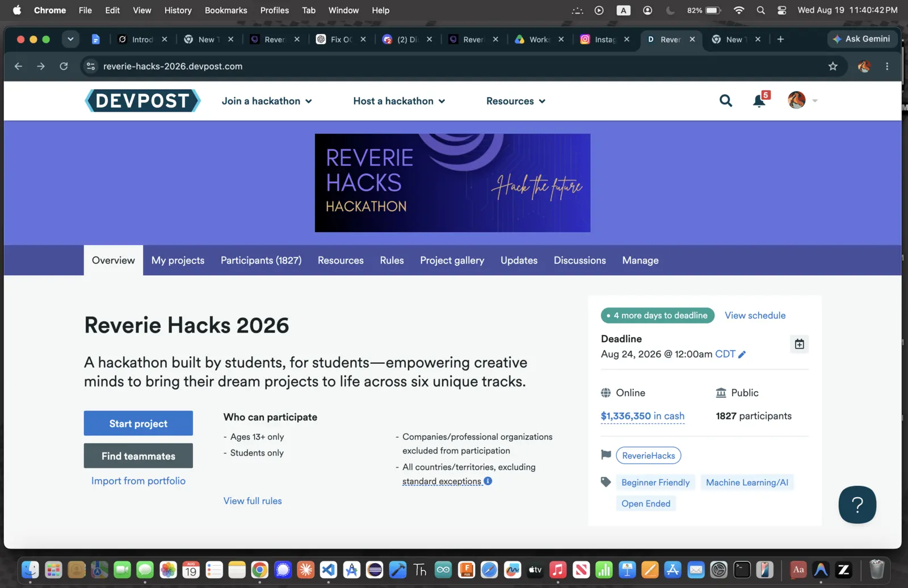The image size is (908, 588).
Task: Go to the Rules tab
Action: (x=392, y=261)
